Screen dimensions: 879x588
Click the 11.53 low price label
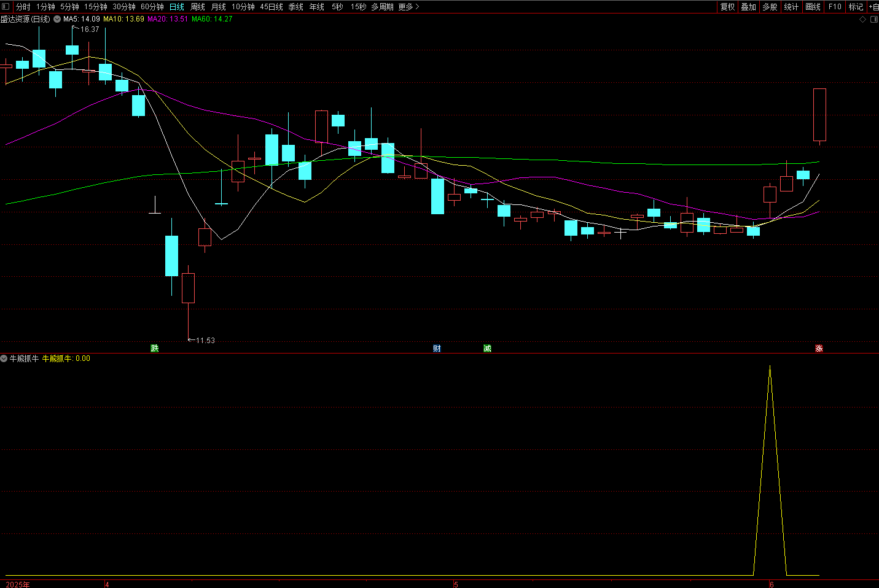[x=205, y=340]
